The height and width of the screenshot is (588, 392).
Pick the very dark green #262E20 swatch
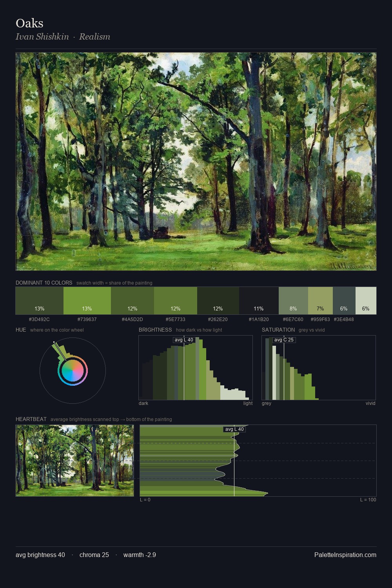pos(218,301)
